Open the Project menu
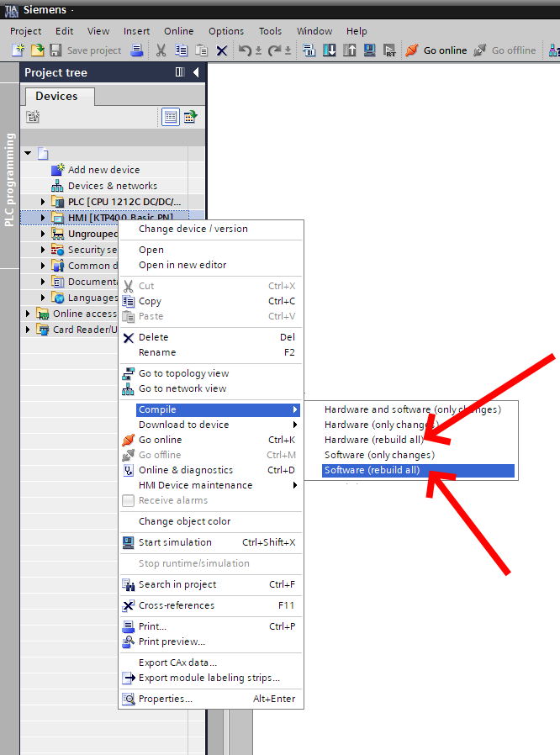The height and width of the screenshot is (755, 560). 25,31
